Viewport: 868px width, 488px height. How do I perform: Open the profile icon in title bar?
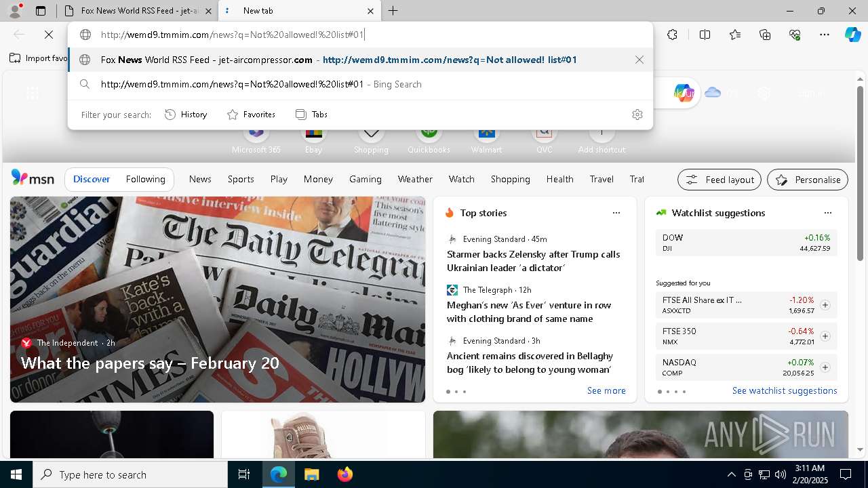tap(15, 11)
